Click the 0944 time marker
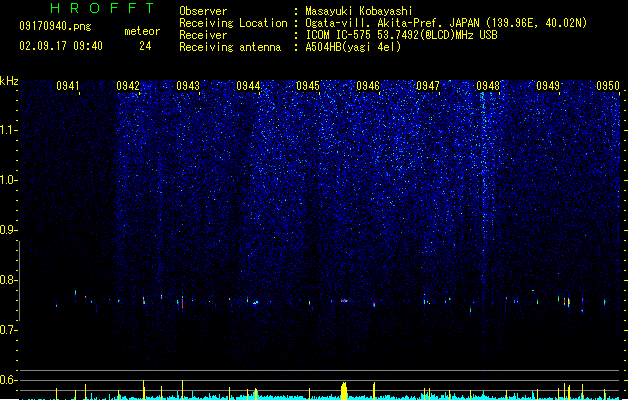Image resolution: width=629 pixels, height=400 pixels. point(248,86)
